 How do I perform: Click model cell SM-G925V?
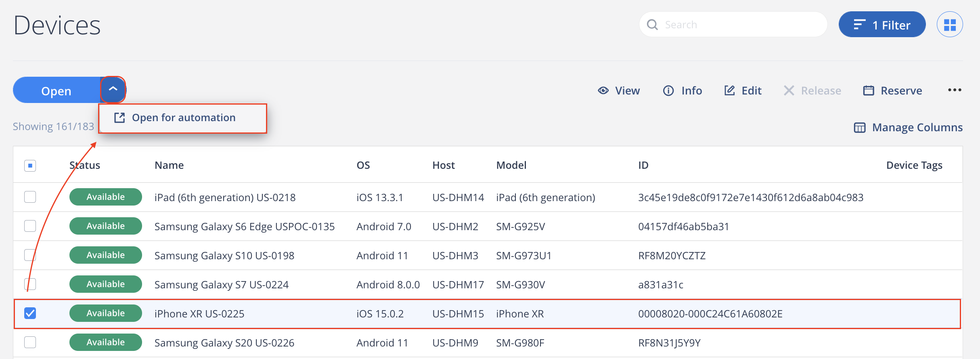coord(521,227)
